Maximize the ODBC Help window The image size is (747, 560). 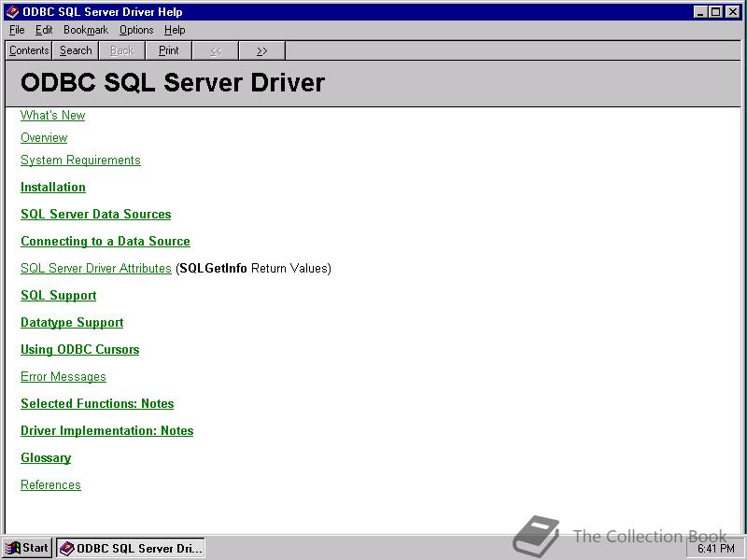715,12
